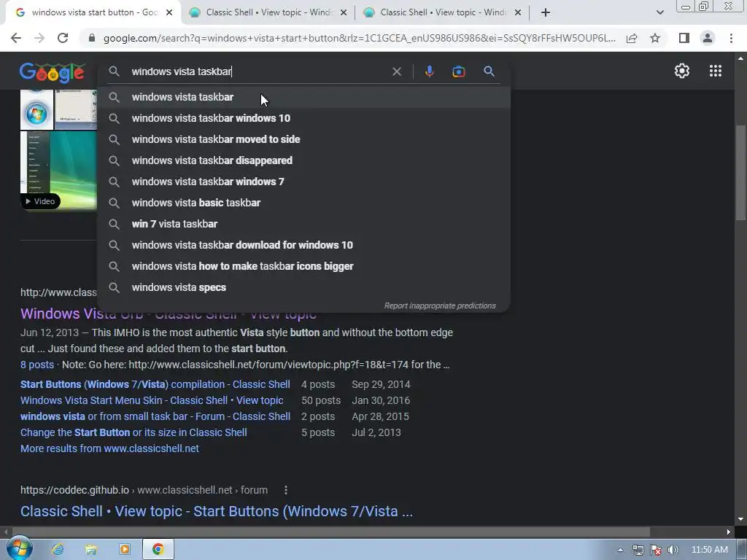Open Google quick settings gear
Viewport: 747px width, 560px height.
pos(682,71)
